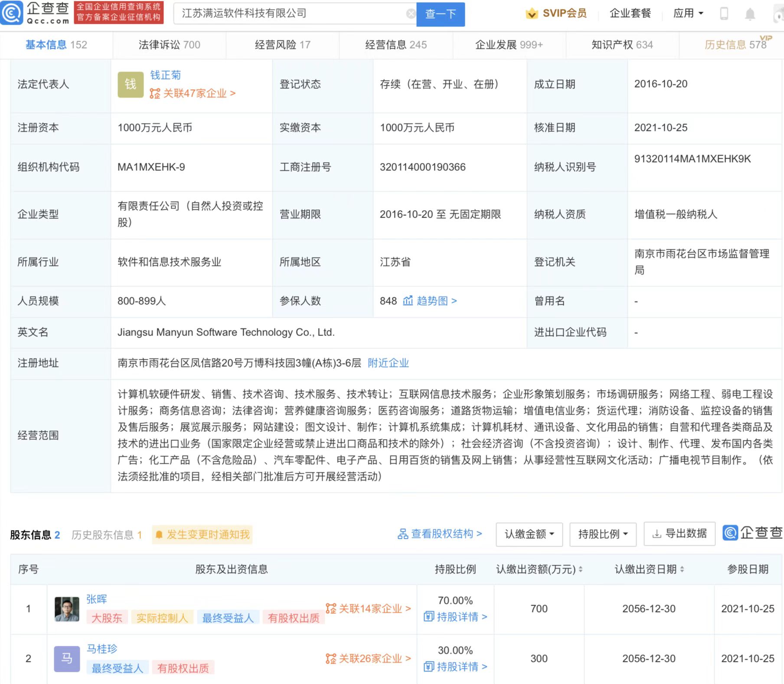Click the related-companies icon on 张晖's row
Viewport: 784px width, 684px height.
click(331, 609)
